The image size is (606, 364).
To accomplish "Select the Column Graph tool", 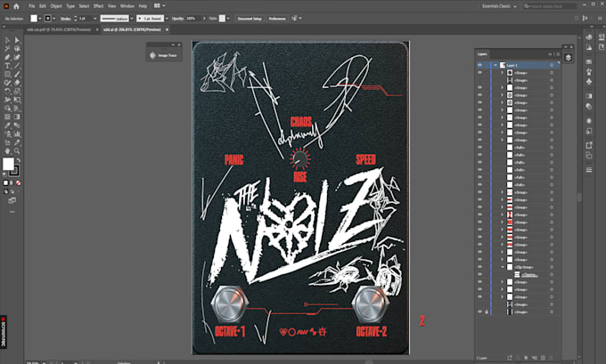I will pos(17,134).
